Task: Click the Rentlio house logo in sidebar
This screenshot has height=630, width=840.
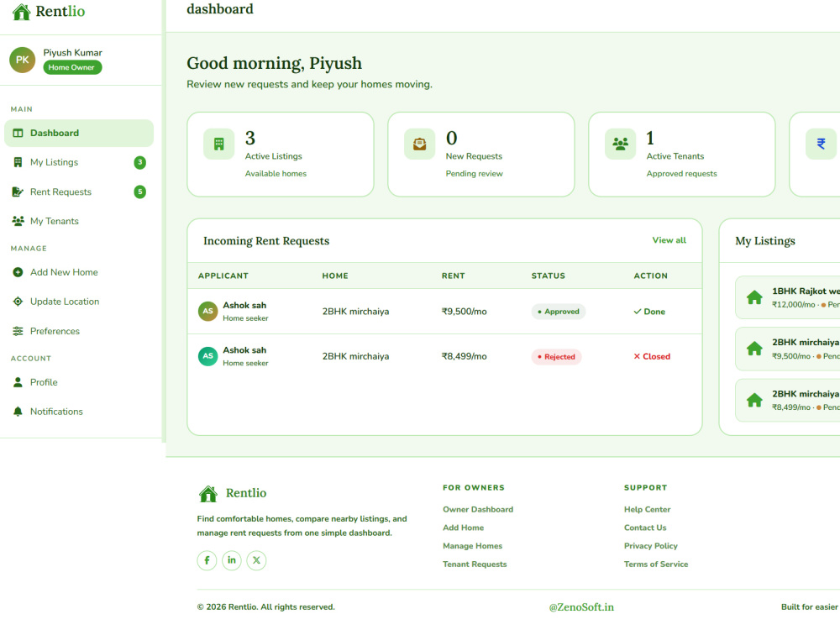Action: [22, 11]
